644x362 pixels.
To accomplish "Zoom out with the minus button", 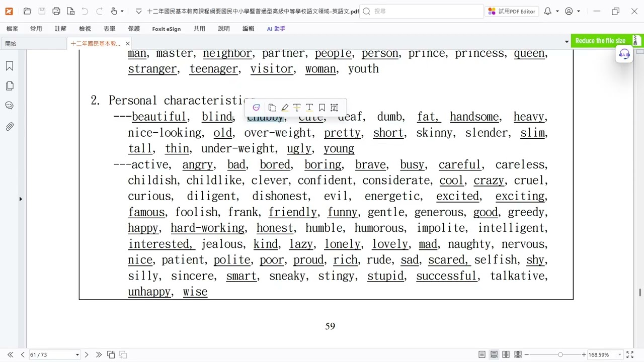I will pos(527,354).
